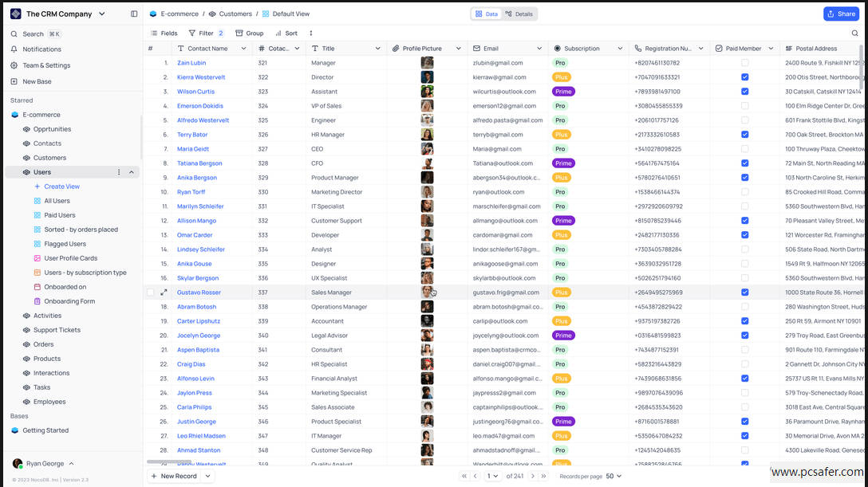Click the Prime subscription tag for Wilson Curtis
The image size is (868, 487).
563,92
